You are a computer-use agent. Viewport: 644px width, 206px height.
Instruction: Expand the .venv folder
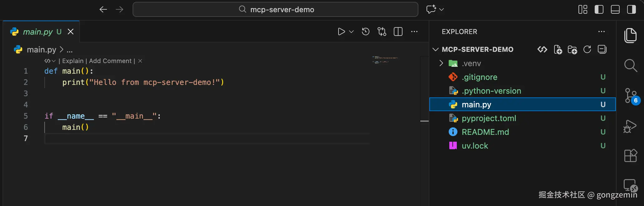(441, 63)
